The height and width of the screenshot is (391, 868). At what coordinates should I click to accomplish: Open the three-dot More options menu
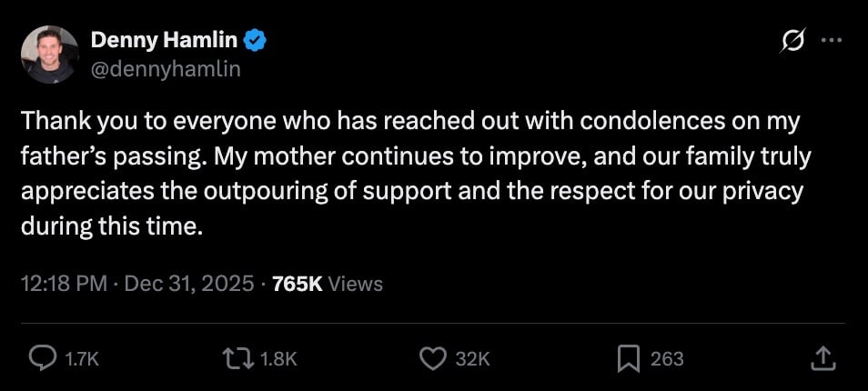(832, 41)
